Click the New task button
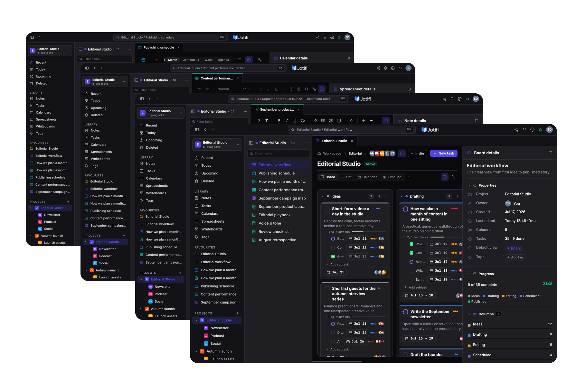This screenshot has height=392, width=586. (444, 154)
